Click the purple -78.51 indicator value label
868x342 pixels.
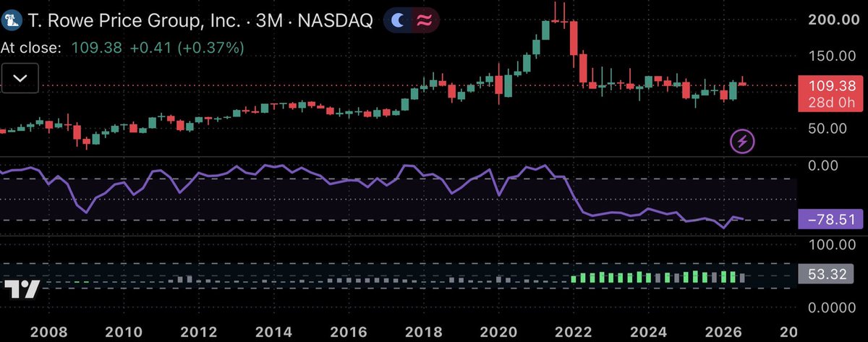[x=830, y=219]
